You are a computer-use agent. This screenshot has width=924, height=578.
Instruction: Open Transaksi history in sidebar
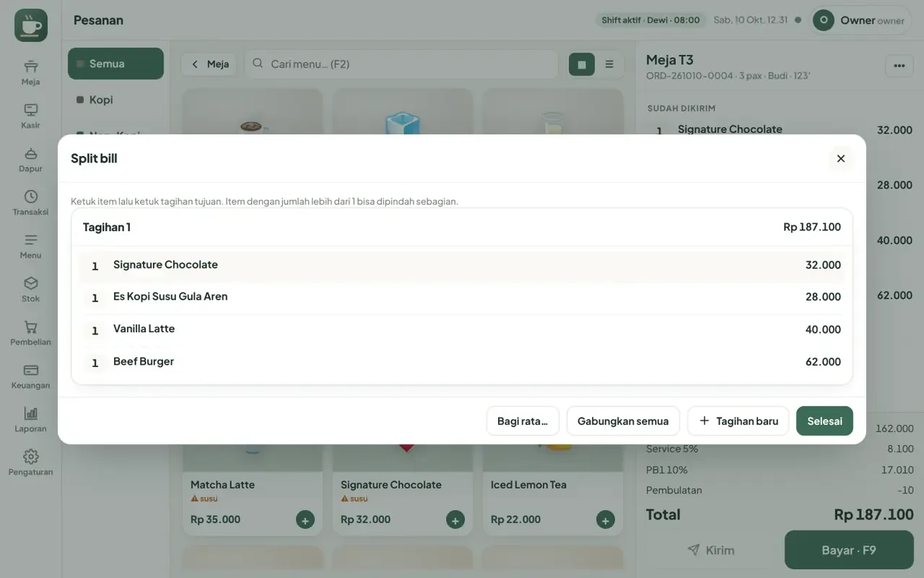tap(30, 202)
